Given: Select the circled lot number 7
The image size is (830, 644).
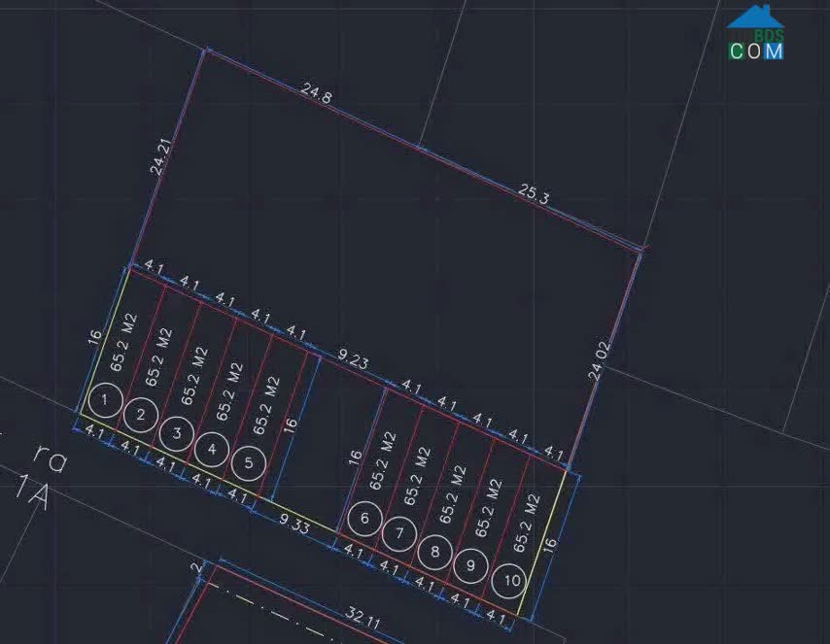Looking at the screenshot, I should [x=399, y=533].
